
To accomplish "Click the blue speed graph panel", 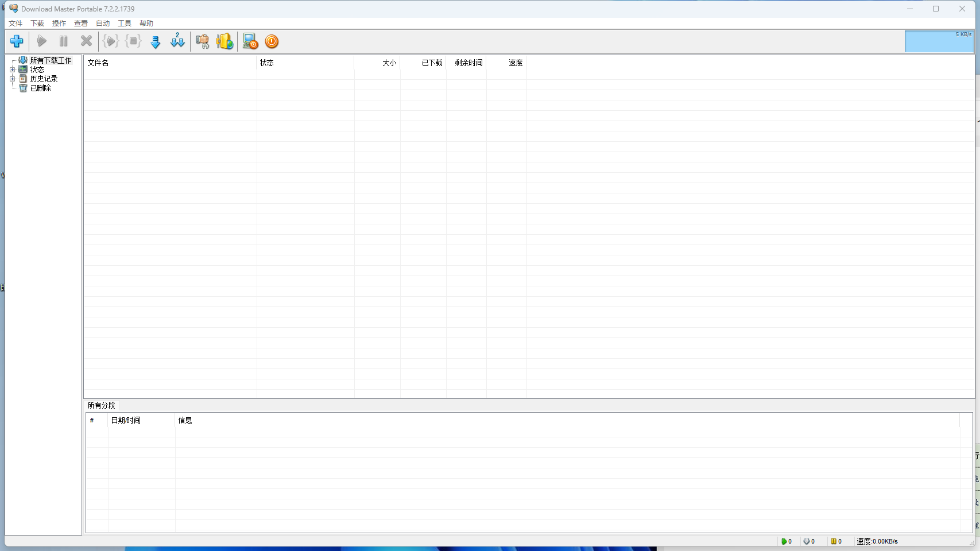I will (939, 42).
